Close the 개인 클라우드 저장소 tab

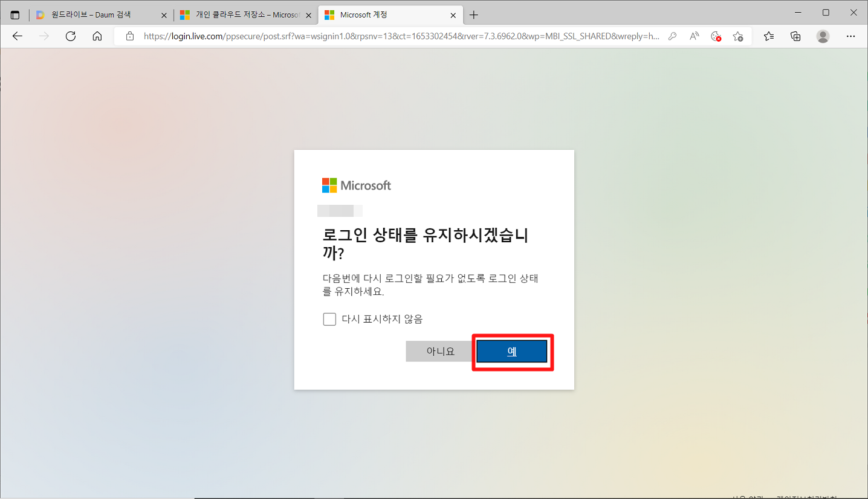pyautogui.click(x=308, y=15)
